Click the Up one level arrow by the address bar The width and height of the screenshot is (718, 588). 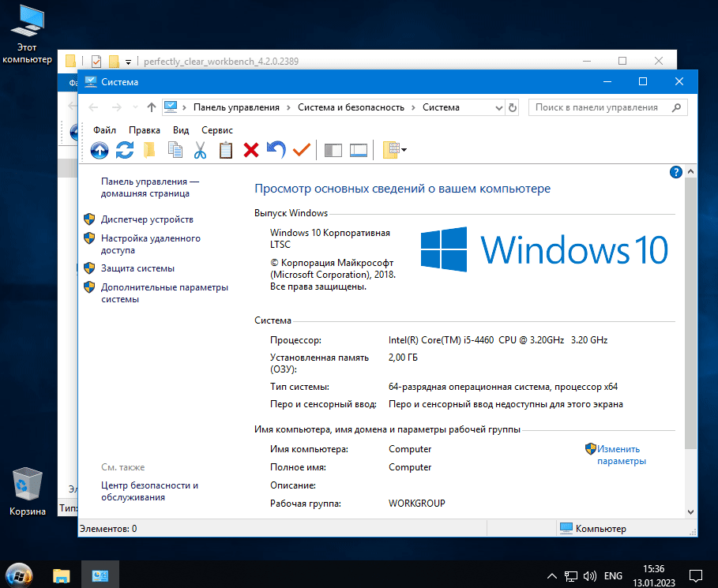point(152,107)
